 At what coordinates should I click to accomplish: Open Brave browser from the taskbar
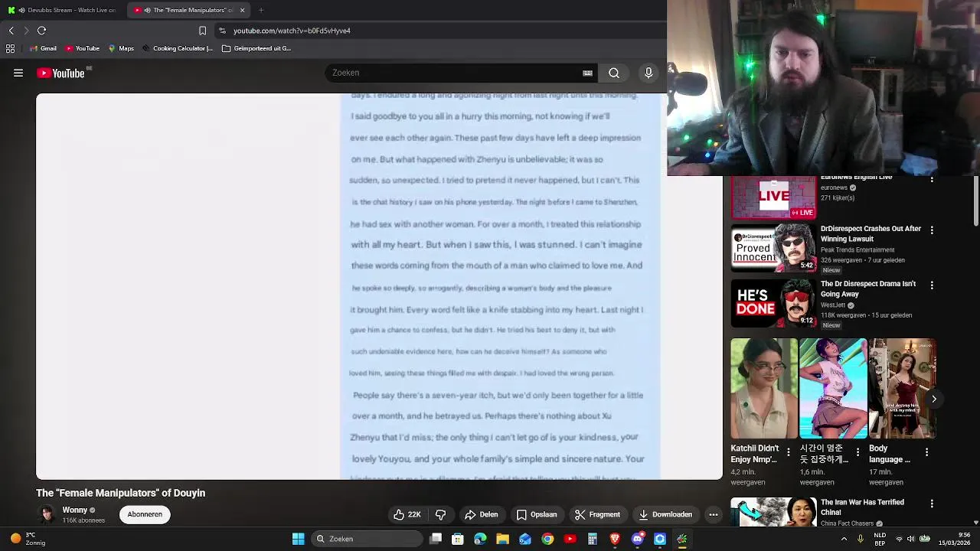(615, 539)
